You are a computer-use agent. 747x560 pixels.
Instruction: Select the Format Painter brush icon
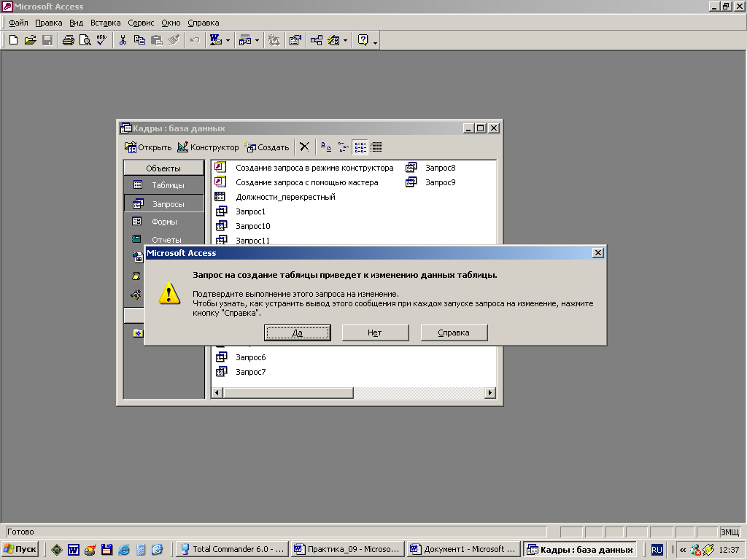coord(174,41)
